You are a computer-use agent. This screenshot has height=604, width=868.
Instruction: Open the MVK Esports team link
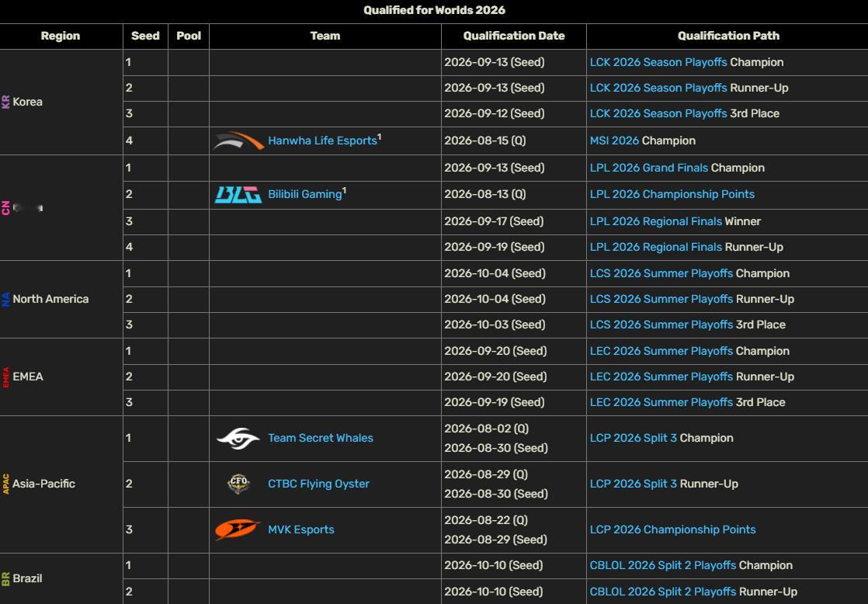pos(301,529)
